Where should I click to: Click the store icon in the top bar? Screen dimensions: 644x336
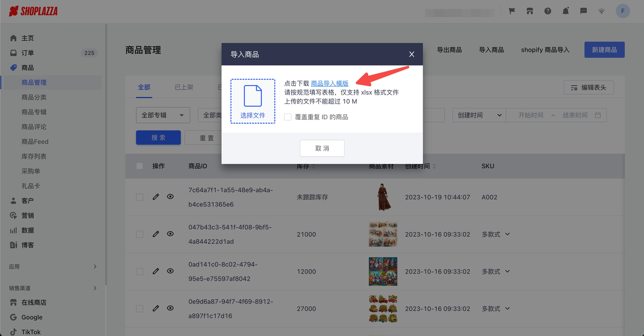click(x=529, y=11)
